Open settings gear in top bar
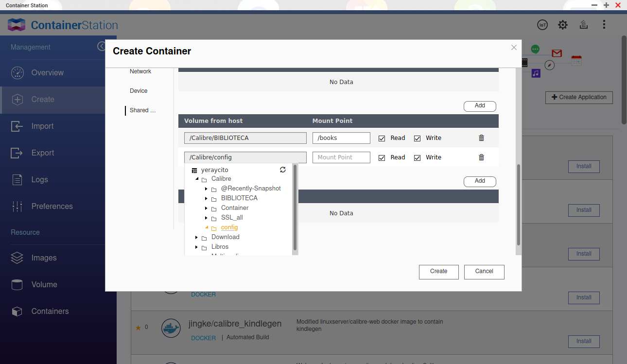The height and width of the screenshot is (364, 627). [x=562, y=25]
